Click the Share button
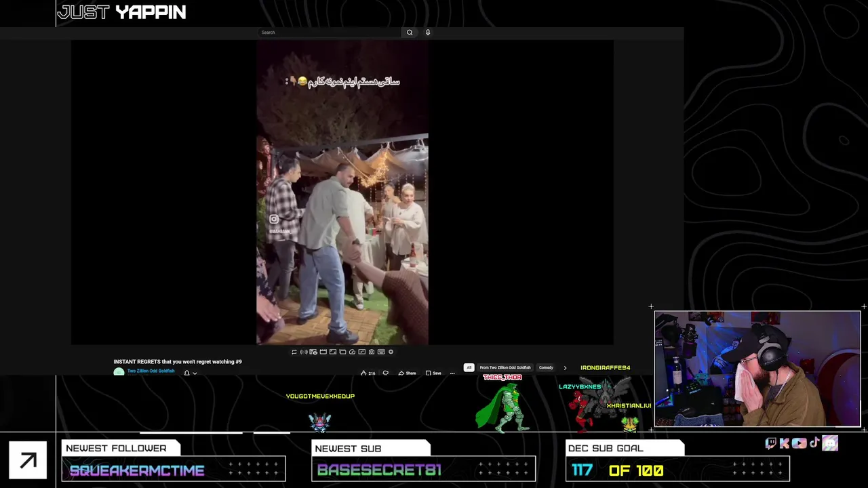This screenshot has height=488, width=868. click(x=407, y=373)
